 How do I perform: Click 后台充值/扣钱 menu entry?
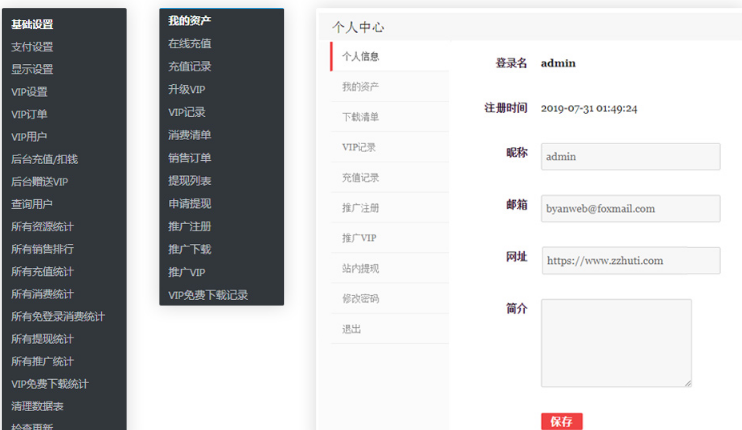(44, 160)
